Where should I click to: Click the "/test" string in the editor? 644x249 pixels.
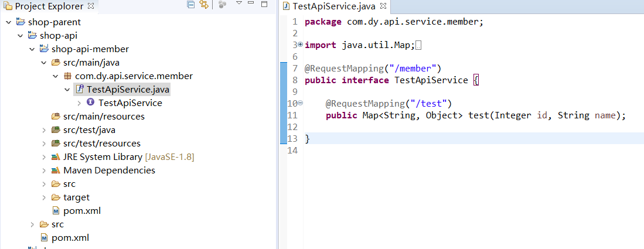point(428,103)
